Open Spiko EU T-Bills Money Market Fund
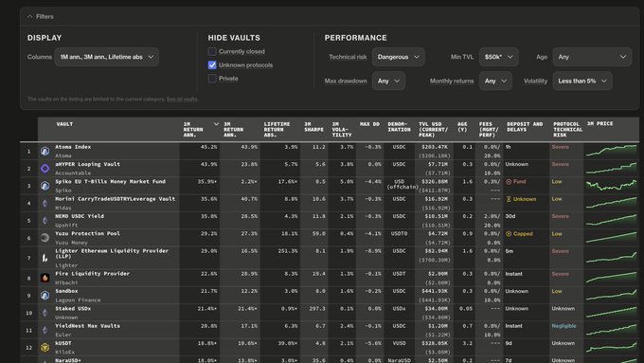The height and width of the screenshot is (363, 644). click(x=111, y=181)
